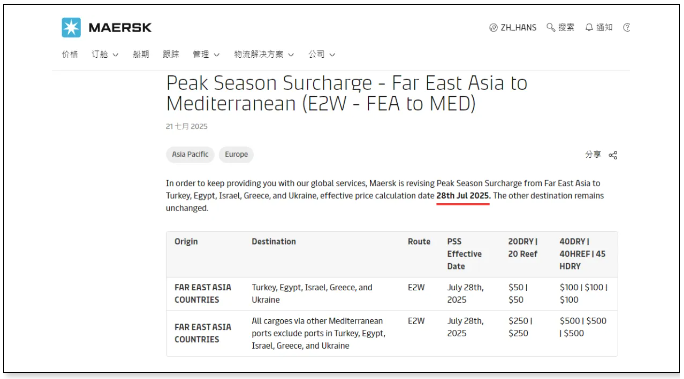Open the 价格 menu item
This screenshot has width=684, height=379.
(x=70, y=55)
